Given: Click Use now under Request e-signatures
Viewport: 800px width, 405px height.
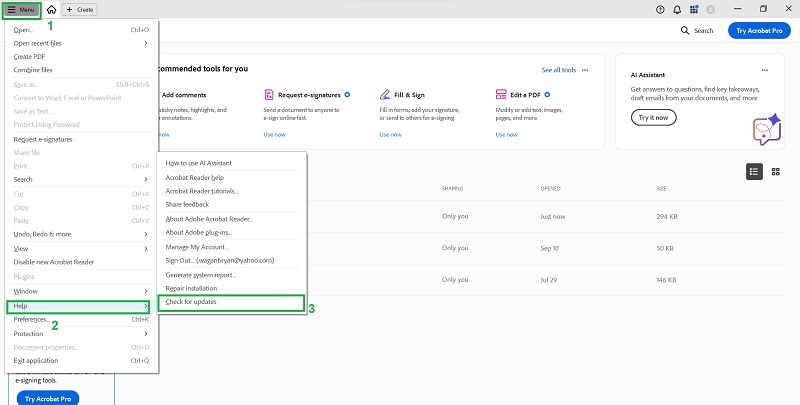Looking at the screenshot, I should [274, 135].
